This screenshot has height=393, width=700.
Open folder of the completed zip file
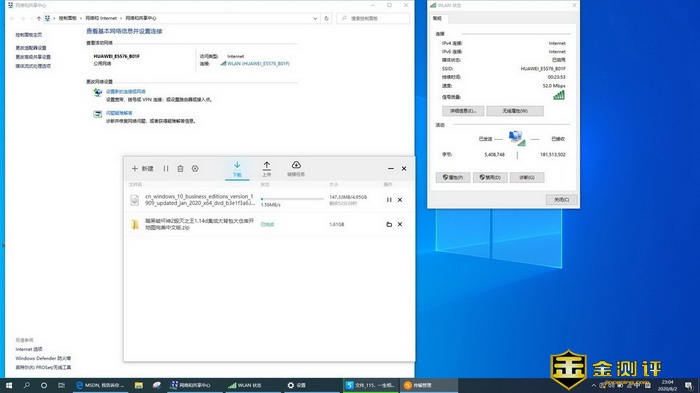pyautogui.click(x=389, y=224)
